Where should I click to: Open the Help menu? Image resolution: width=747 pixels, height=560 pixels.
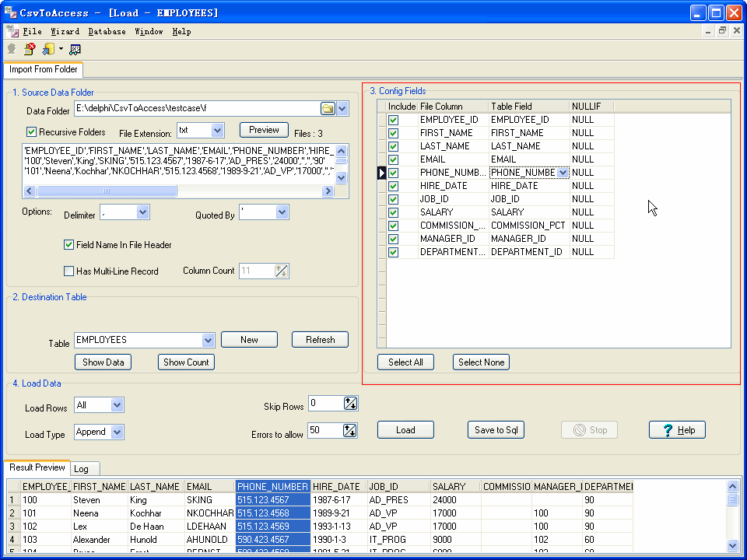click(181, 31)
